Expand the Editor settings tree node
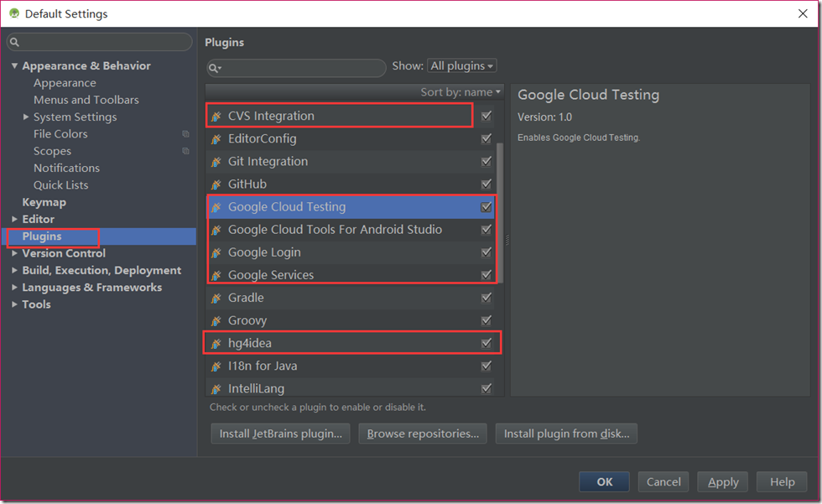This screenshot has width=822, height=504. tap(14, 219)
